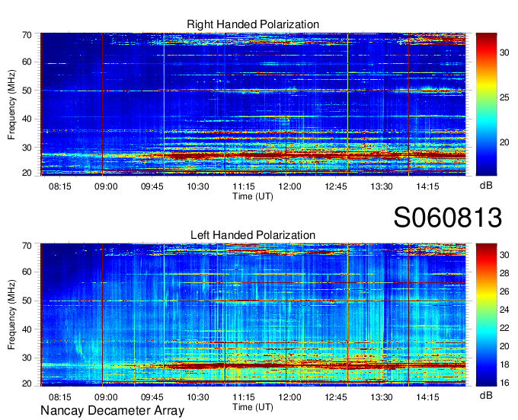Screen dimensions: 518x420
Task: Click the 08:15 tick label under the top plot
Action: [60, 186]
